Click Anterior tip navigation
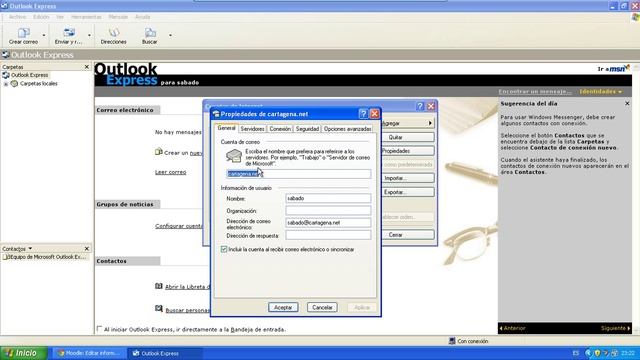Screen dimensions: 640x360 tap(513, 328)
